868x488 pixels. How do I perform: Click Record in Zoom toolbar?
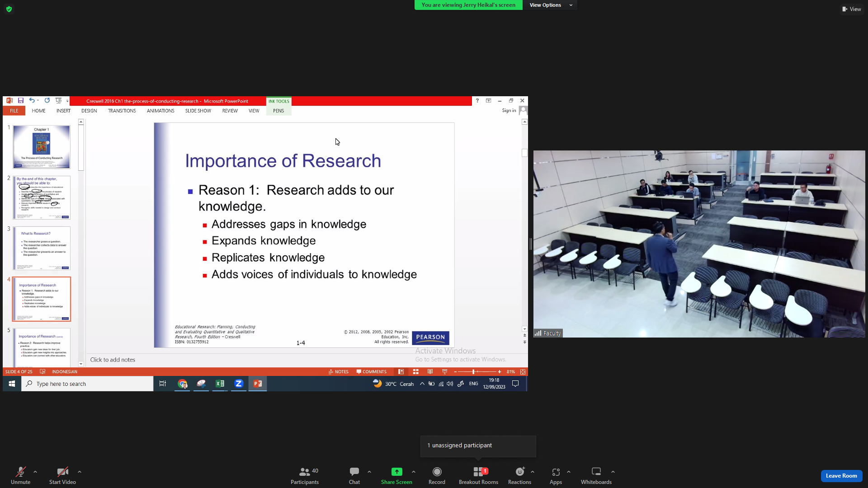click(437, 476)
